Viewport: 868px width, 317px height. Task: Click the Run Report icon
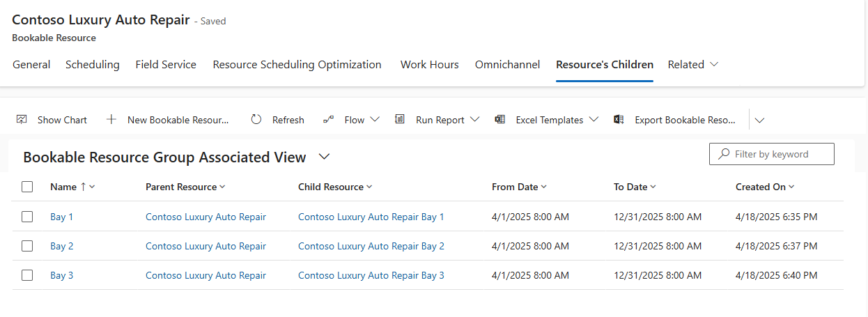400,120
